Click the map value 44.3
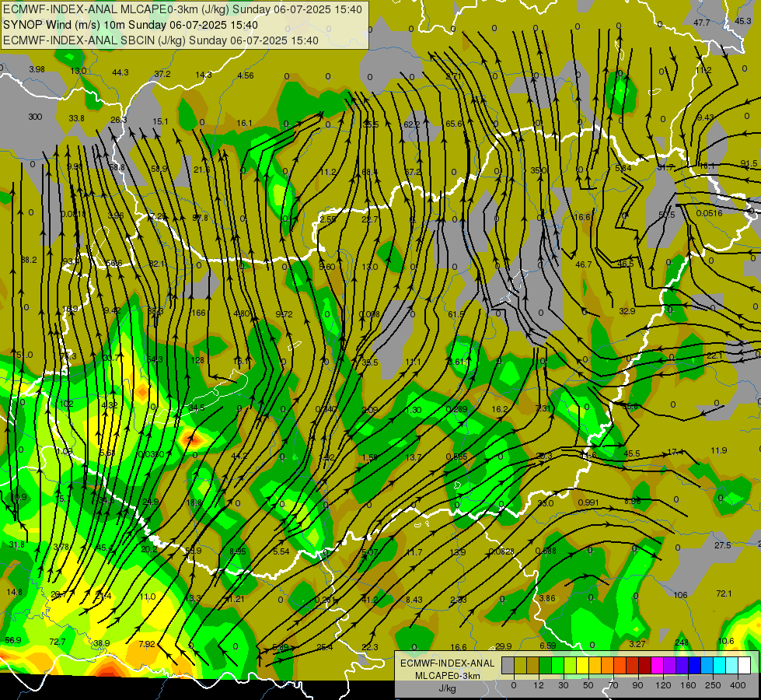The height and width of the screenshot is (700, 761). point(120,72)
